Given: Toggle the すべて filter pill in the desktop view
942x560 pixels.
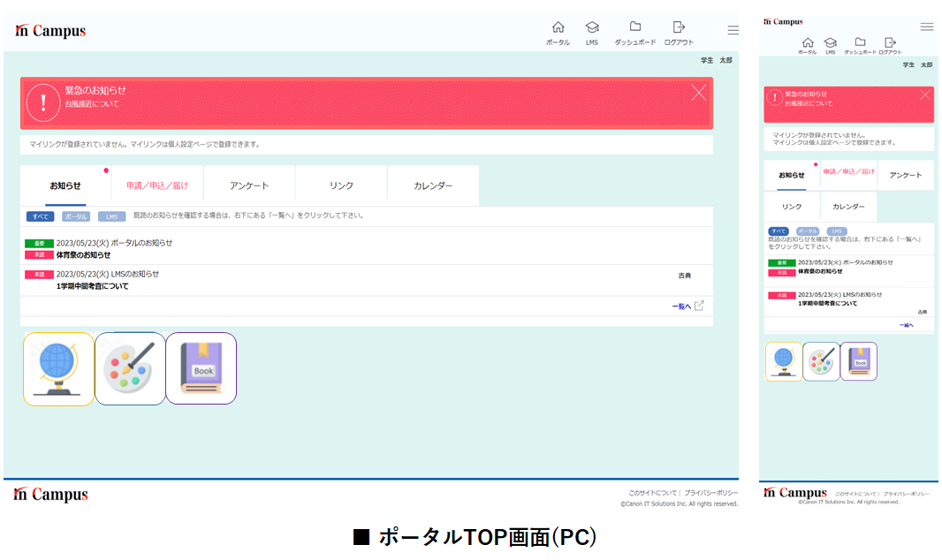Looking at the screenshot, I should [41, 216].
